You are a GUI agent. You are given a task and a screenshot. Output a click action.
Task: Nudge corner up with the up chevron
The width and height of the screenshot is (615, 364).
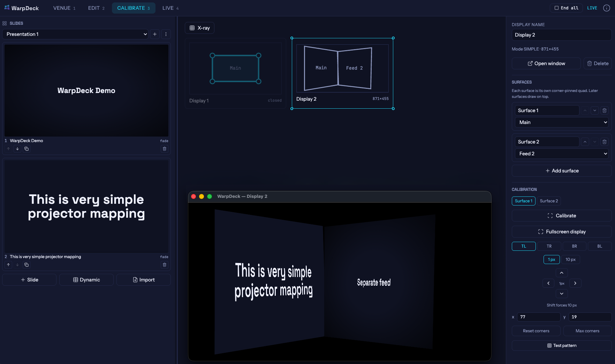click(562, 273)
